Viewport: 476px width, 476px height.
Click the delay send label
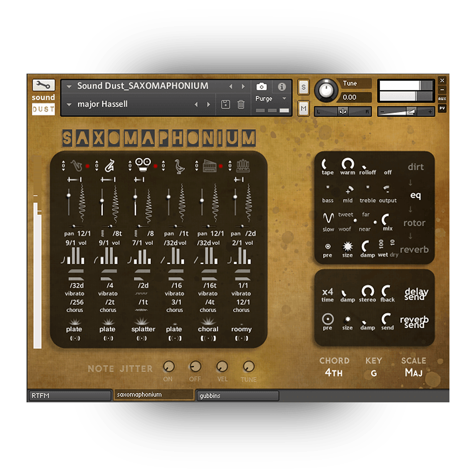(x=416, y=294)
